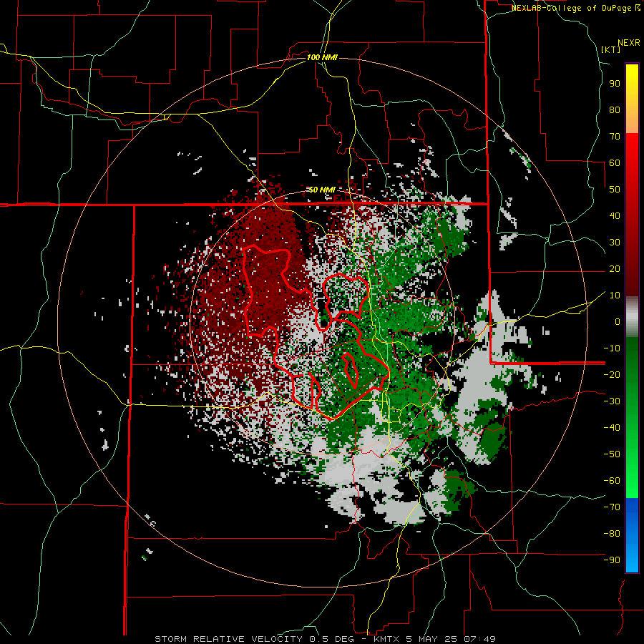The width and height of the screenshot is (644, 644).
Task: Click the 100 NMI range ring label
Action: pos(322,57)
